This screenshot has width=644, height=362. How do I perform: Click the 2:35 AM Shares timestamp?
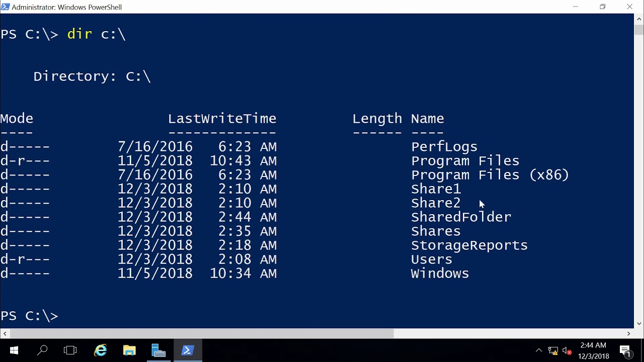click(247, 231)
